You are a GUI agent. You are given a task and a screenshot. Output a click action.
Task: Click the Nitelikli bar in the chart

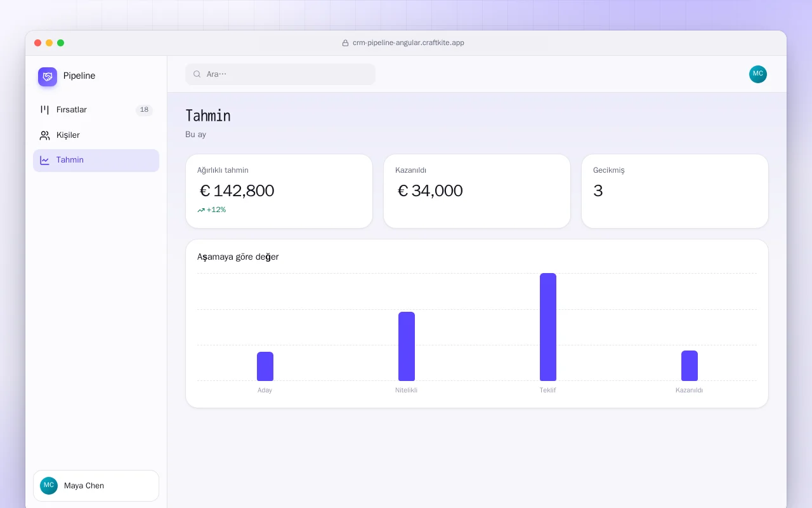coord(407,346)
